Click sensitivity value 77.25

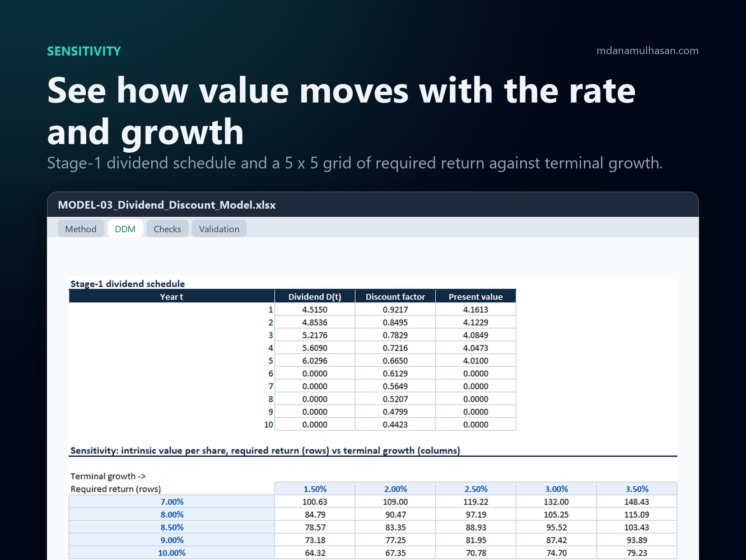click(x=395, y=540)
